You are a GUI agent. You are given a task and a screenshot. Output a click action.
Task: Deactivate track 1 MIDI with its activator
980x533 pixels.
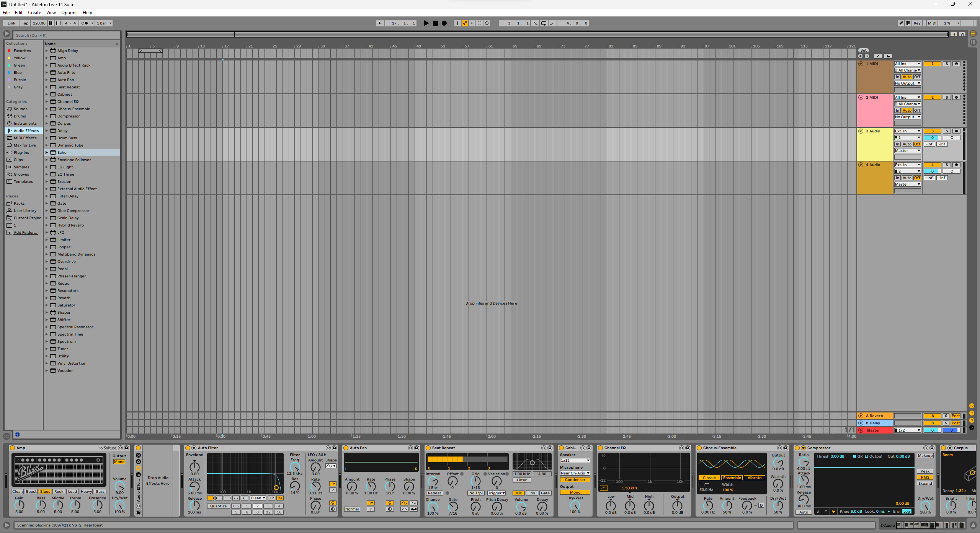(932, 64)
